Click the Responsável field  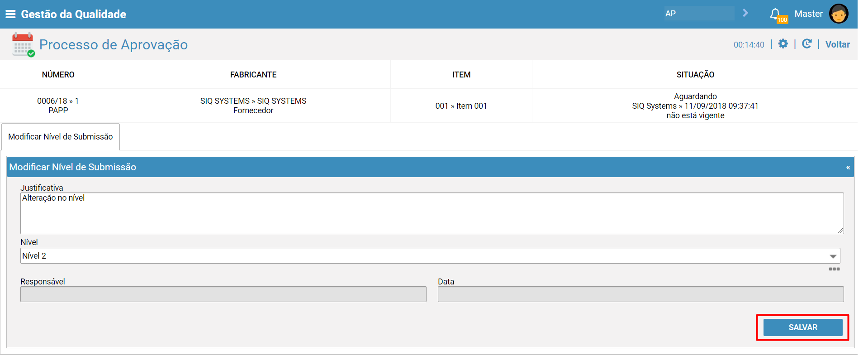[223, 294]
